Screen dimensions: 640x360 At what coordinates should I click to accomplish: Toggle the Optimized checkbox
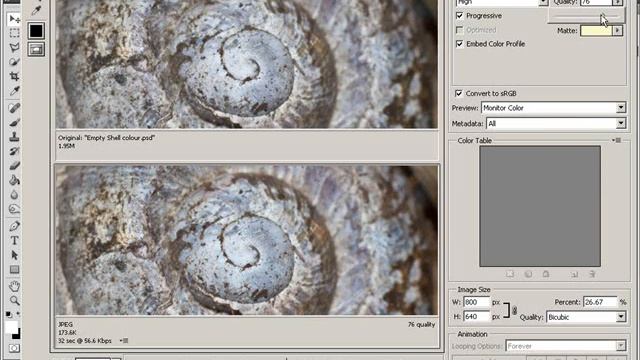[460, 30]
